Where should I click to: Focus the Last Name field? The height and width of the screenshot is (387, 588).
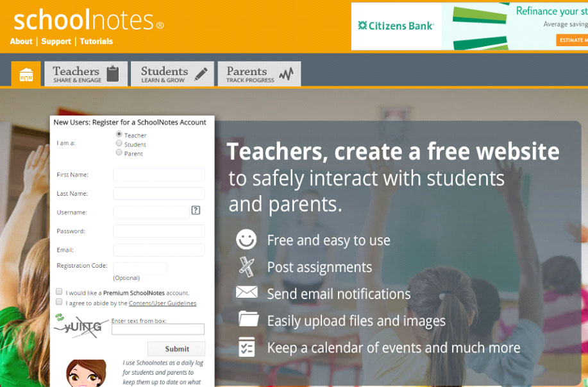click(x=159, y=193)
